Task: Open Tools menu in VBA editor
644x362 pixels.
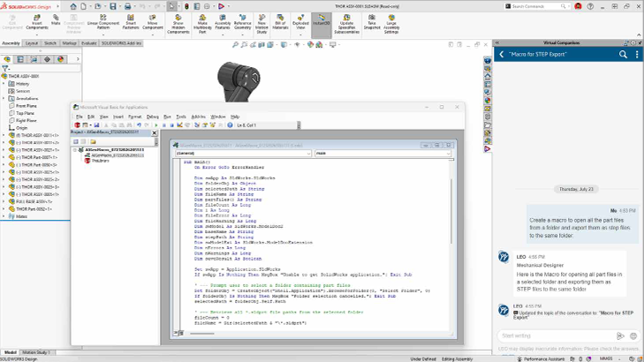Action: pos(181,117)
